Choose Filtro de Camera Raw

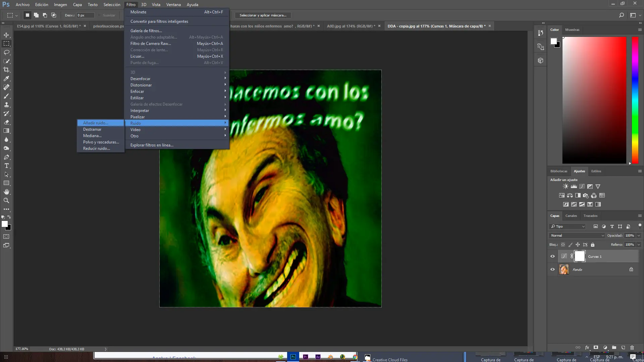[x=177, y=44]
